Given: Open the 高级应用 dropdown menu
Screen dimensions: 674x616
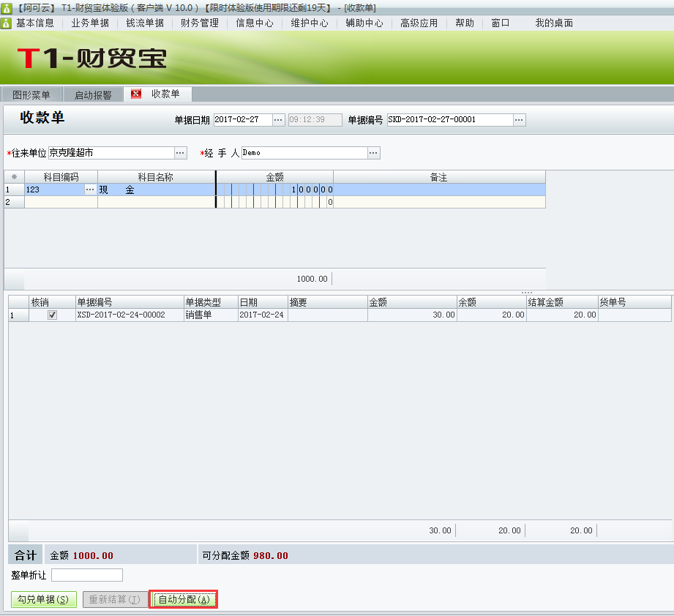Looking at the screenshot, I should tap(419, 23).
